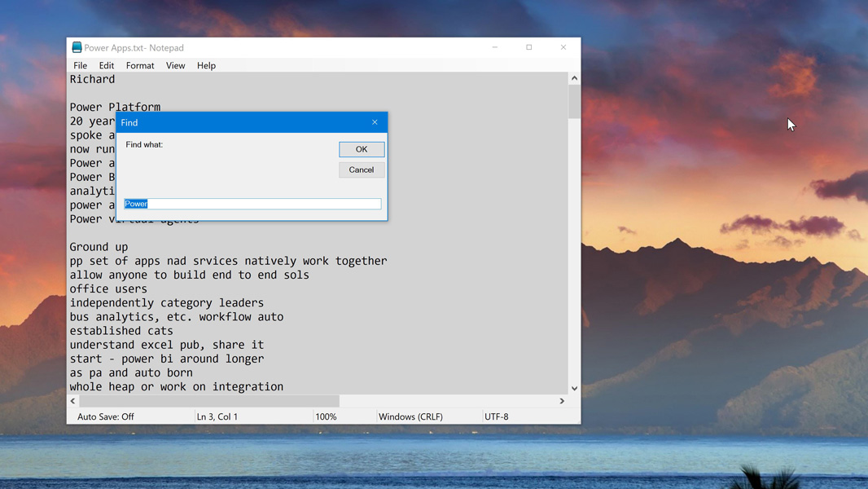The image size is (868, 489).
Task: Open the View menu
Action: click(175, 65)
